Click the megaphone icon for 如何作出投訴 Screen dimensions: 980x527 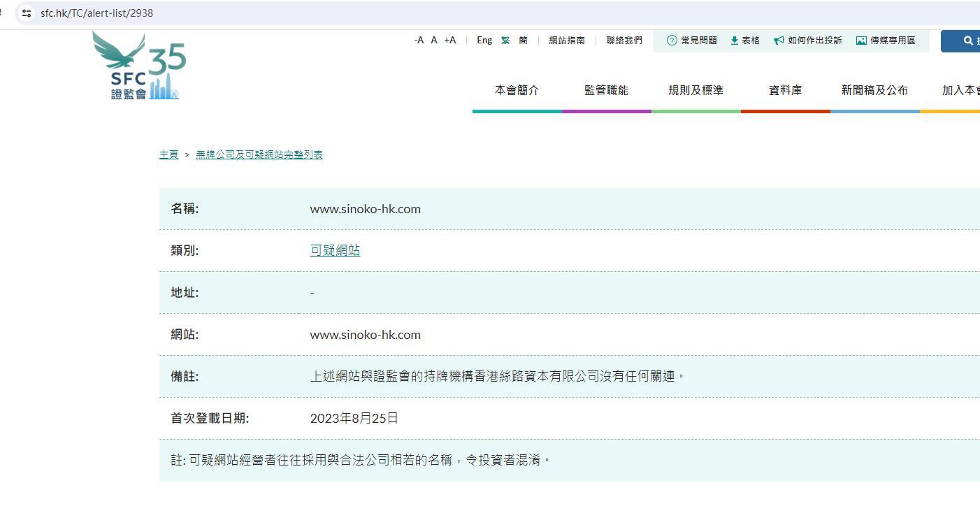pyautogui.click(x=779, y=41)
